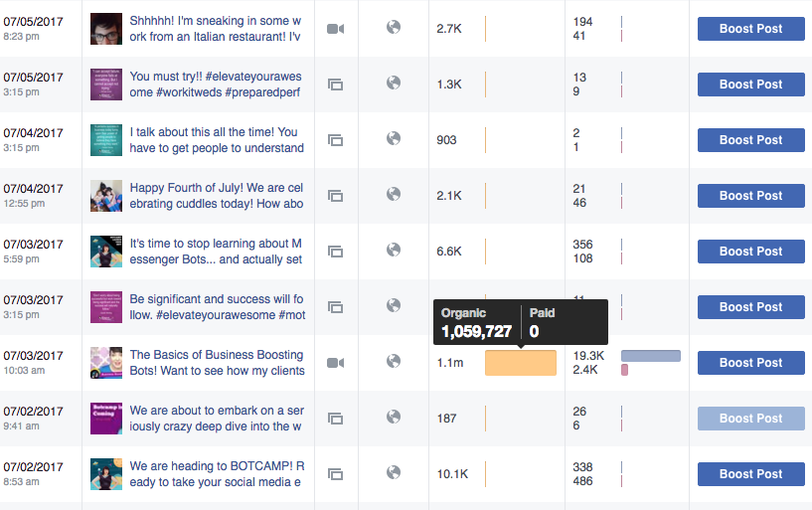
Task: Click photo type icon for 'Be significant' post
Action: (336, 307)
